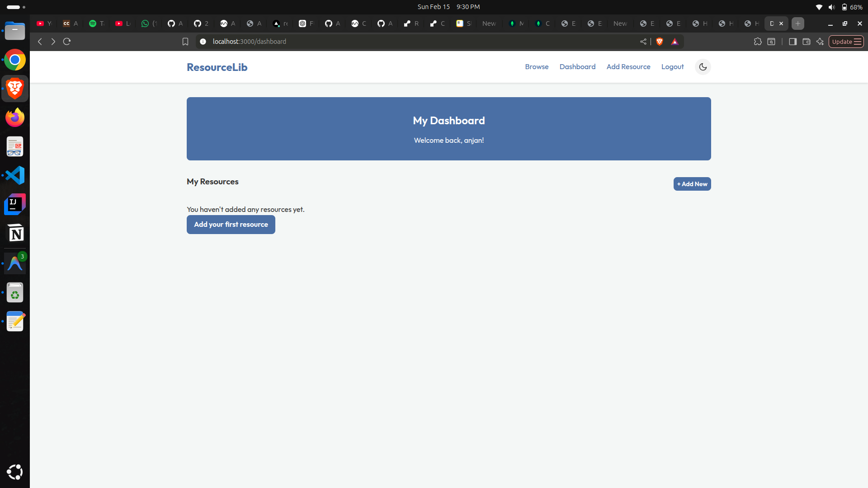This screenshot has height=488, width=868.
Task: Toggle the browser sidebar panel
Action: [x=793, y=42]
